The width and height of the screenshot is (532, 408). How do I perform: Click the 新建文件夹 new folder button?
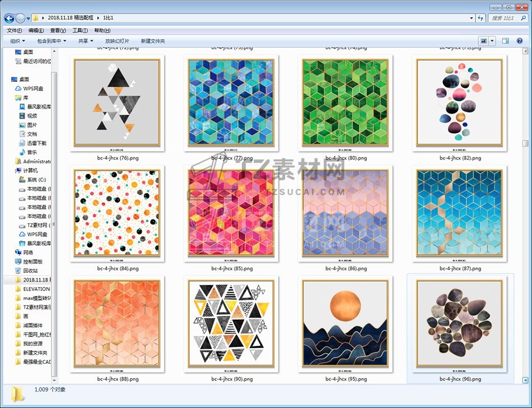tap(153, 41)
